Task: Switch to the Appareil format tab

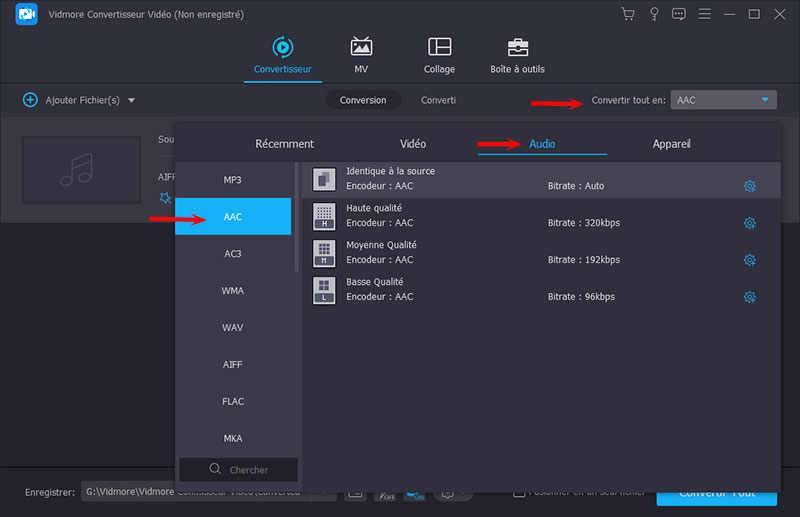Action: (x=671, y=144)
